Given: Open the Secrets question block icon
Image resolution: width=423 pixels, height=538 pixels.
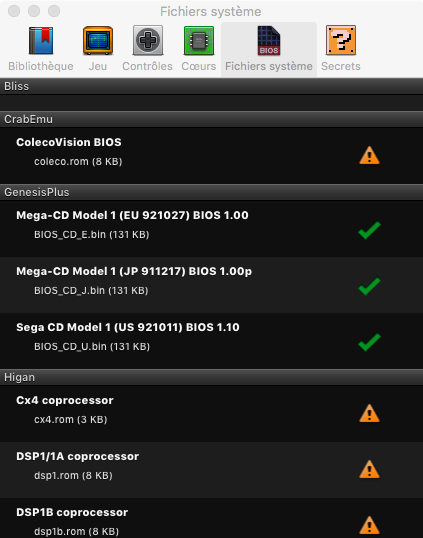Looking at the screenshot, I should (x=341, y=40).
